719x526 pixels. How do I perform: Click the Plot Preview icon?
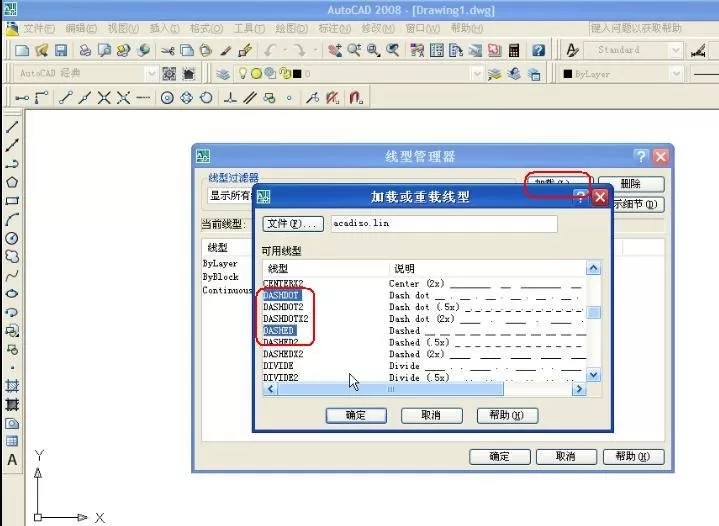coord(104,50)
